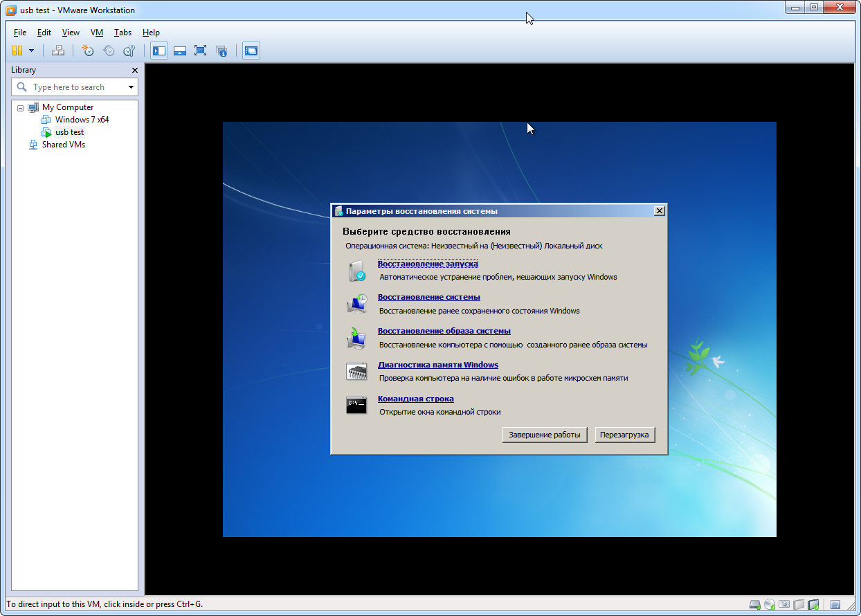Close the Параметры восстановления системы dialog
This screenshot has height=616, width=861.
[x=660, y=211]
